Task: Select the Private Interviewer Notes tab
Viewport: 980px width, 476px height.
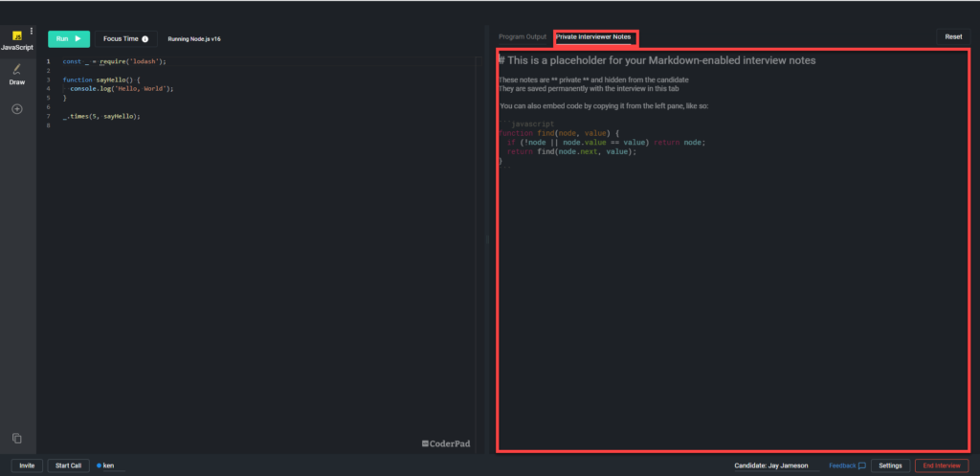Action: coord(593,37)
